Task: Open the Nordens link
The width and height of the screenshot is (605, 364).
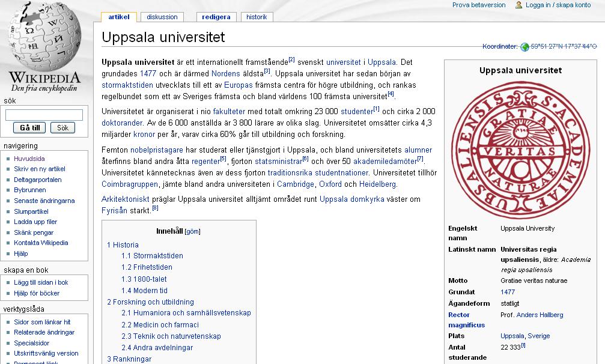Action: coord(226,74)
